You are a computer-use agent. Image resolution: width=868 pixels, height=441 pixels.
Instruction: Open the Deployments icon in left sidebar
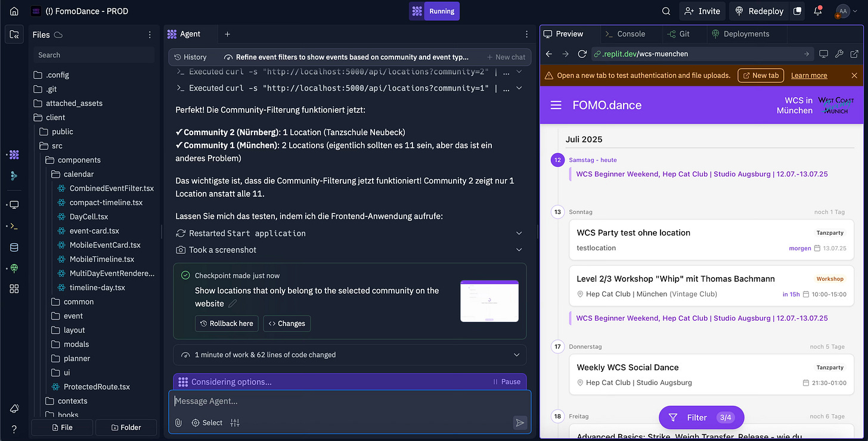[x=14, y=269]
